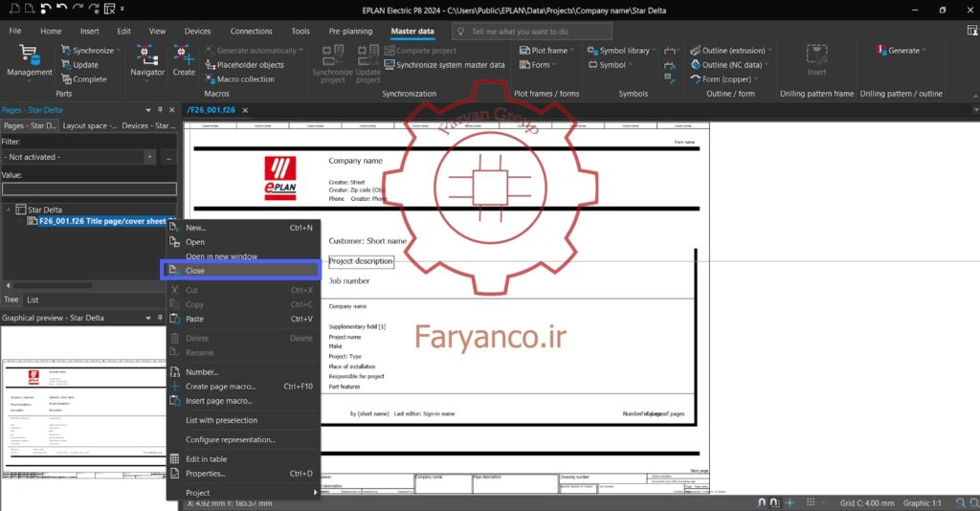Choose List with preselection
Screen dimensions: 980x511
tap(243, 420)
